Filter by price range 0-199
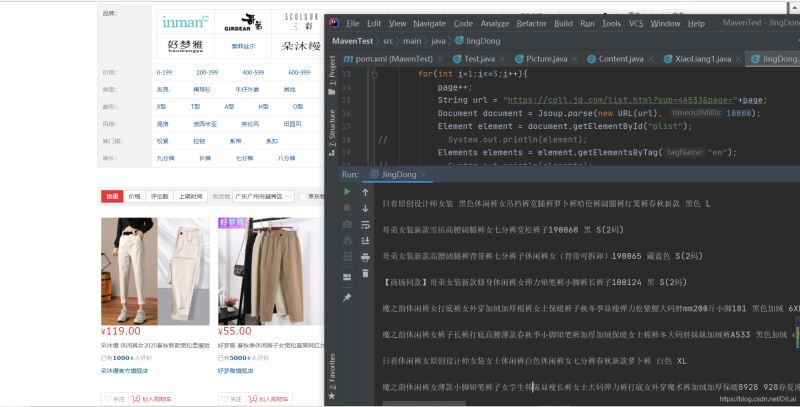The image size is (800, 407). click(x=164, y=72)
